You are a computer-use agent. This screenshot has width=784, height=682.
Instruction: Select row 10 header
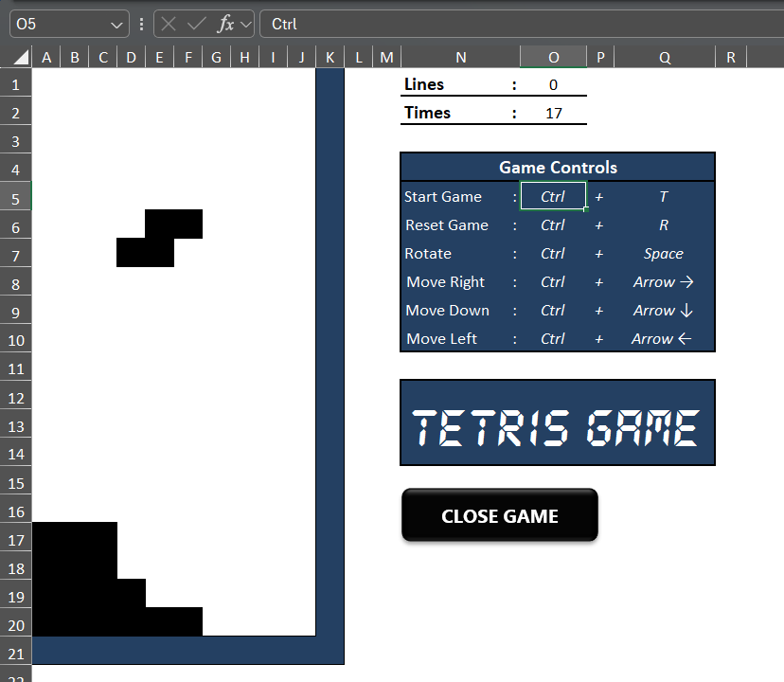click(x=15, y=340)
